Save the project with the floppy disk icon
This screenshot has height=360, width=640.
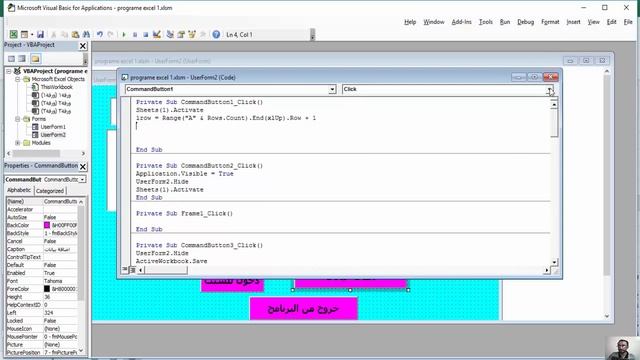[40, 35]
